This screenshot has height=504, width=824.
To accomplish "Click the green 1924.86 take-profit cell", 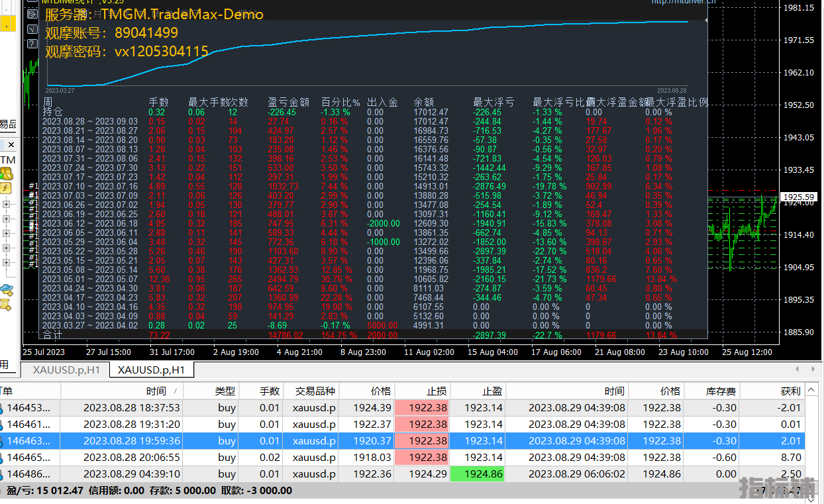I will (x=484, y=474).
